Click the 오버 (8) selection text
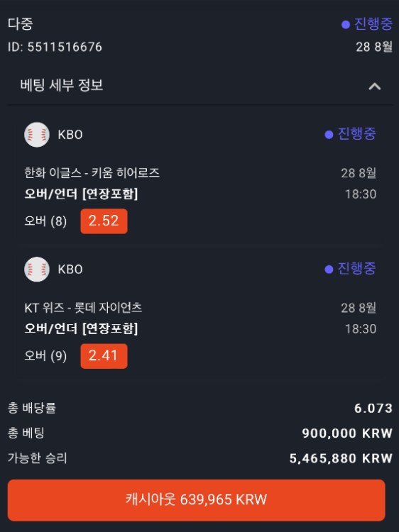Image resolution: width=399 pixels, height=532 pixels. (x=45, y=221)
